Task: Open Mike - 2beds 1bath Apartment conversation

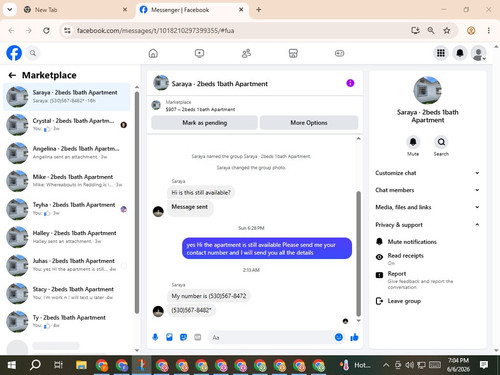Action: pos(67,181)
